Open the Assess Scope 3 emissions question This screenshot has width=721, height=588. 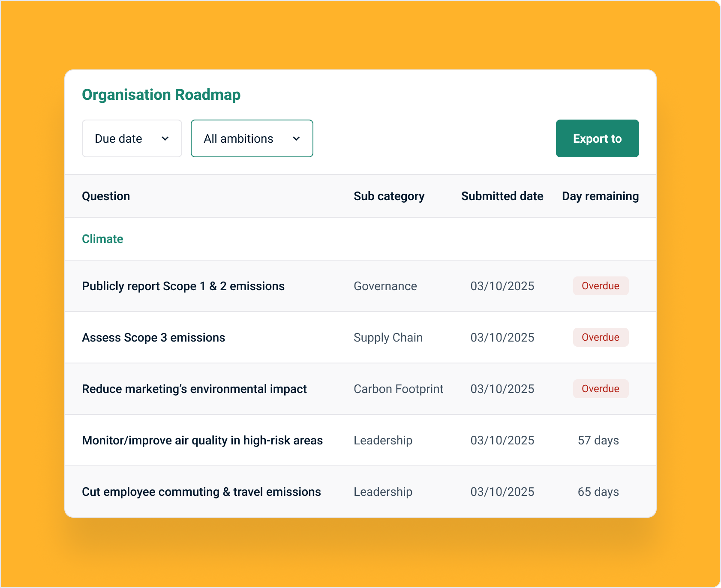pyautogui.click(x=153, y=337)
